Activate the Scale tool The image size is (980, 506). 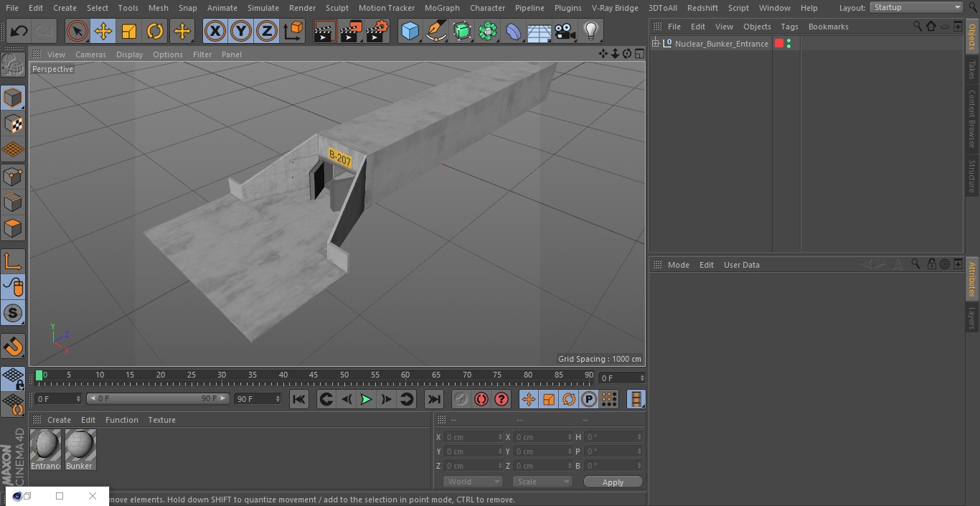point(129,31)
